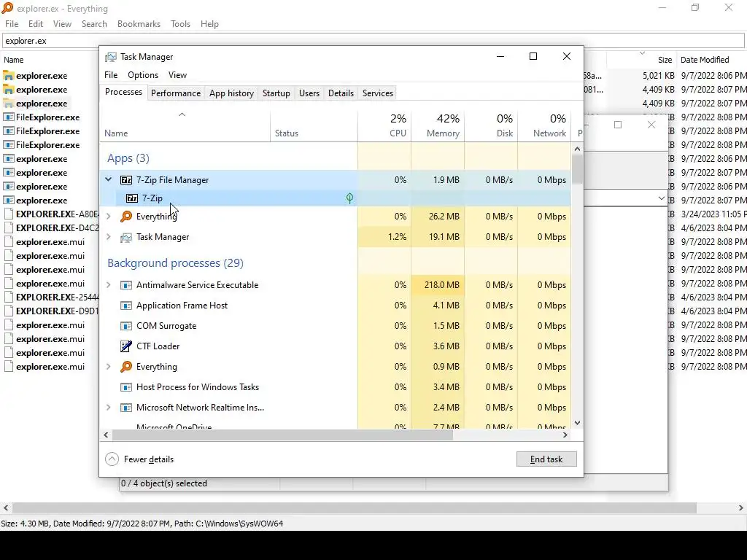The height and width of the screenshot is (560, 747).
Task: Open the View menu in Task Manager
Action: pos(177,75)
